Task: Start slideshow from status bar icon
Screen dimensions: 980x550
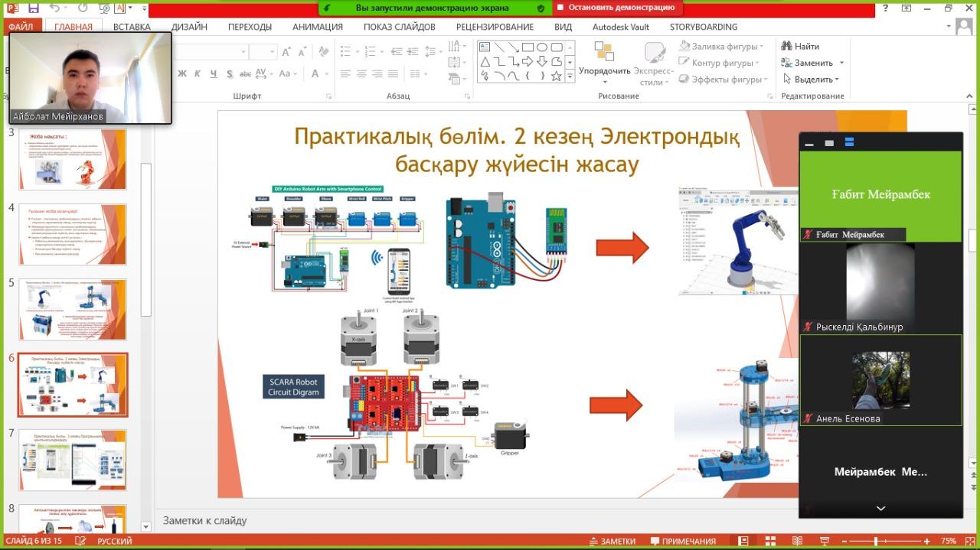Action: coord(822,541)
